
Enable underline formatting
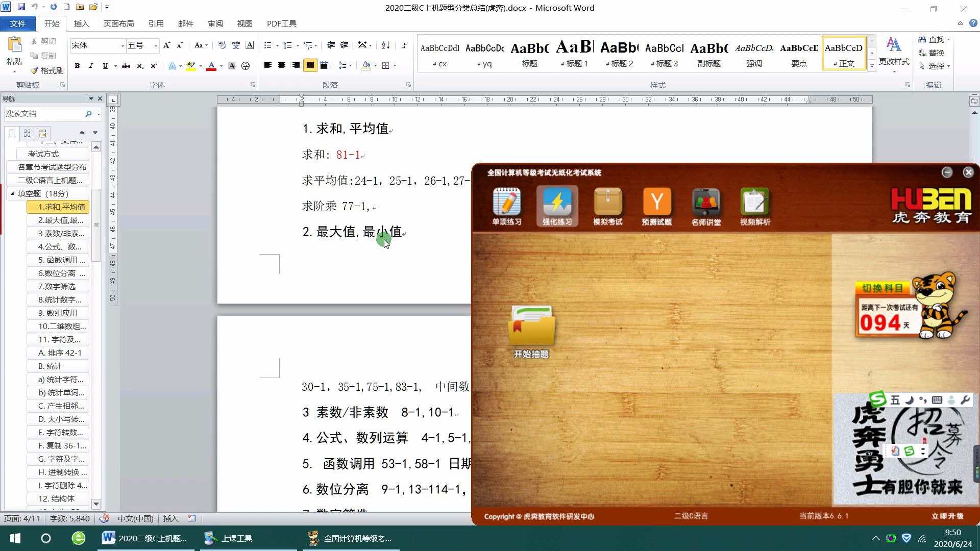coord(105,66)
